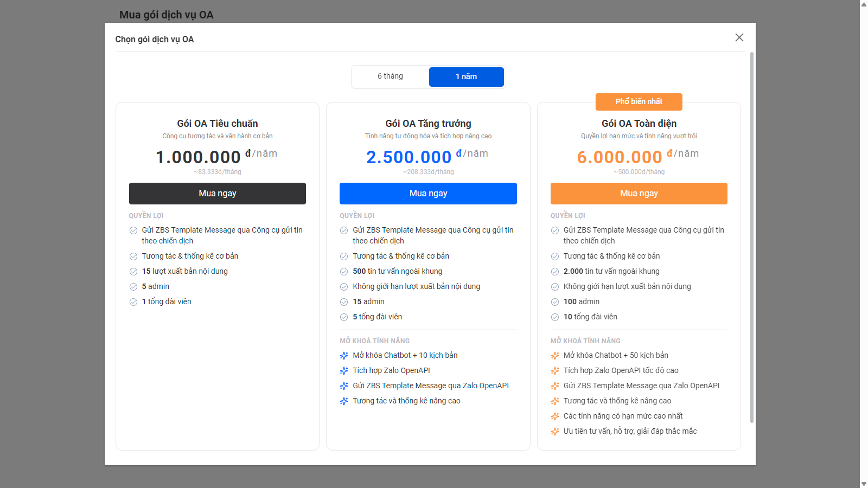Click Công cụ tương tác và vận hành cơ bản
The image size is (868, 488).
pyautogui.click(x=218, y=136)
